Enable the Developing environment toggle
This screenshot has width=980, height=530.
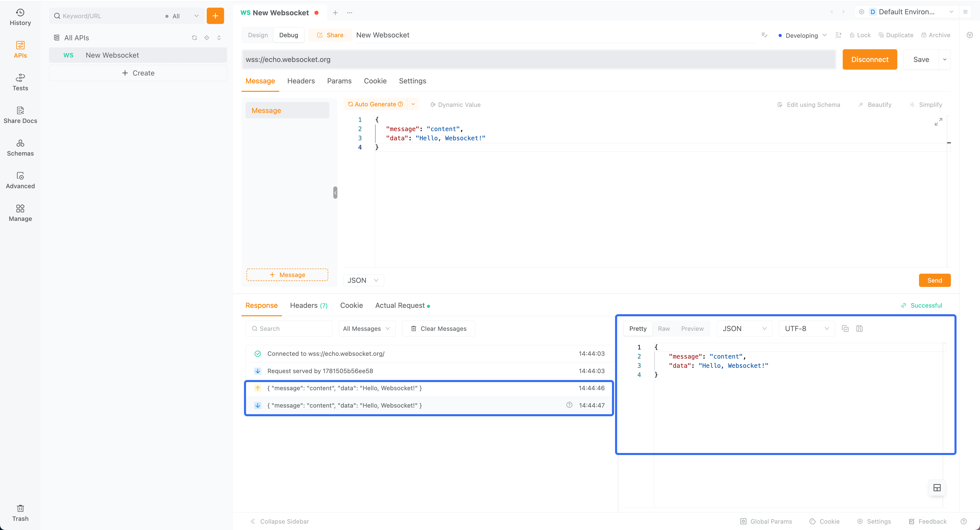point(803,35)
